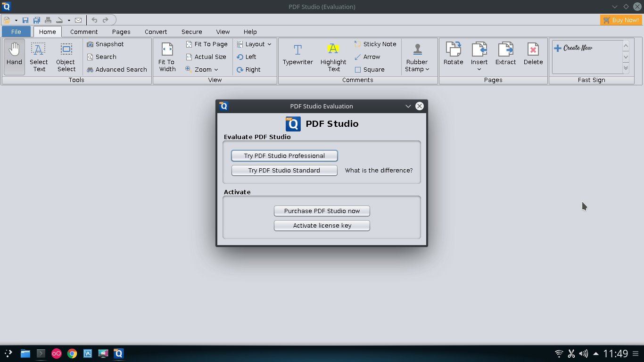The height and width of the screenshot is (362, 644).
Task: Open 'What is the difference?' link
Action: coord(379,170)
